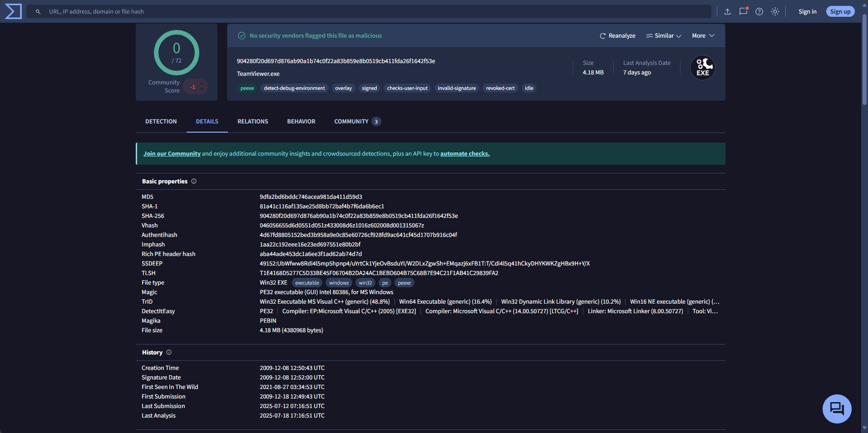The image size is (868, 433).
Task: Toggle light theme with the sun icon
Action: pyautogui.click(x=775, y=11)
